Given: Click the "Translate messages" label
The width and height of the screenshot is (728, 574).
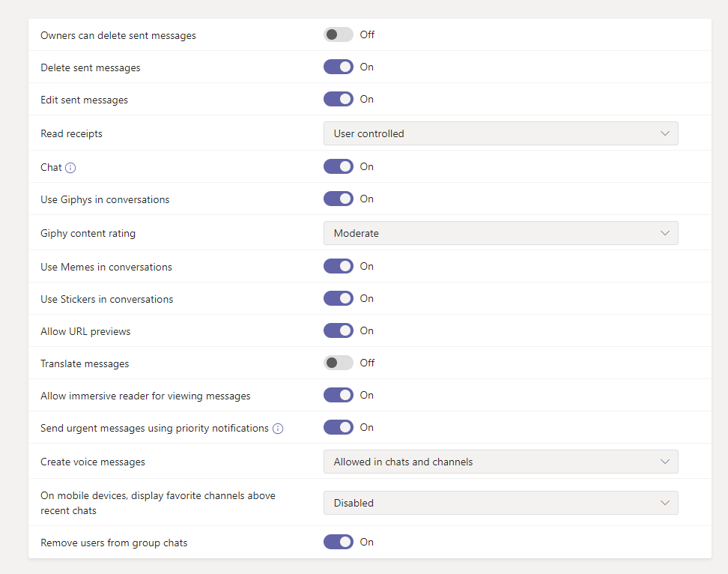Looking at the screenshot, I should 85,363.
